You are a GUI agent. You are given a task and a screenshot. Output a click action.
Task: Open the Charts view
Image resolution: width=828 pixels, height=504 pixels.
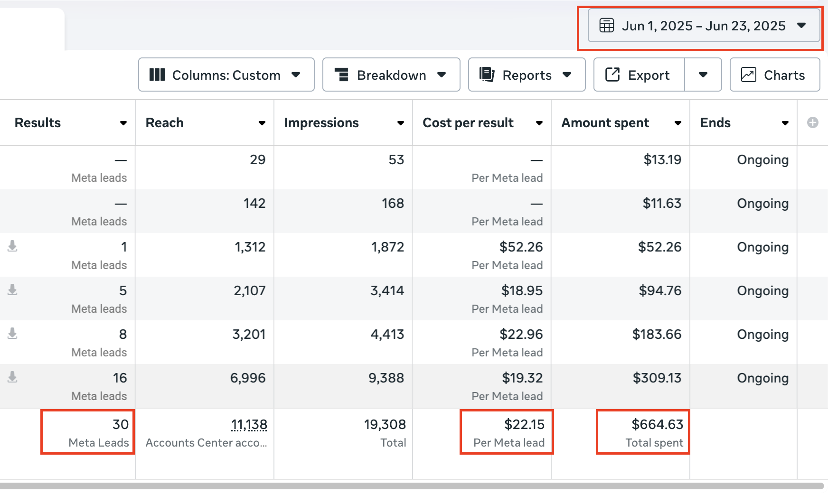coord(774,75)
